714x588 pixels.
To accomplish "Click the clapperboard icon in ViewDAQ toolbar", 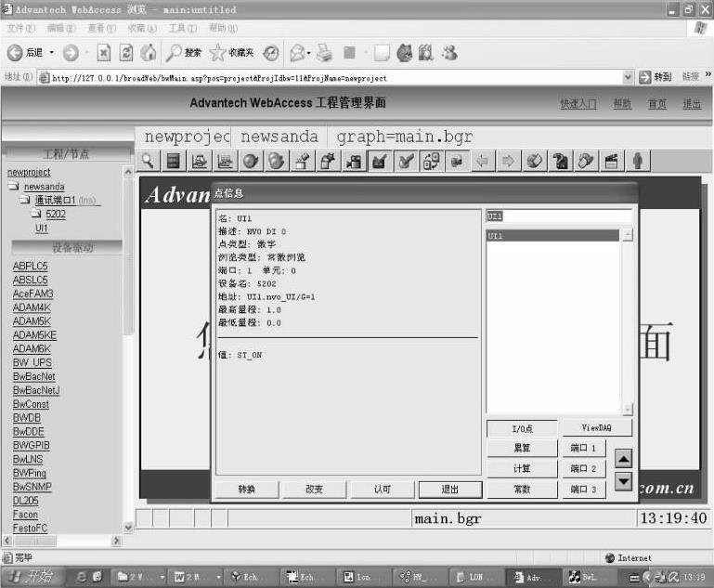I will tap(612, 162).
